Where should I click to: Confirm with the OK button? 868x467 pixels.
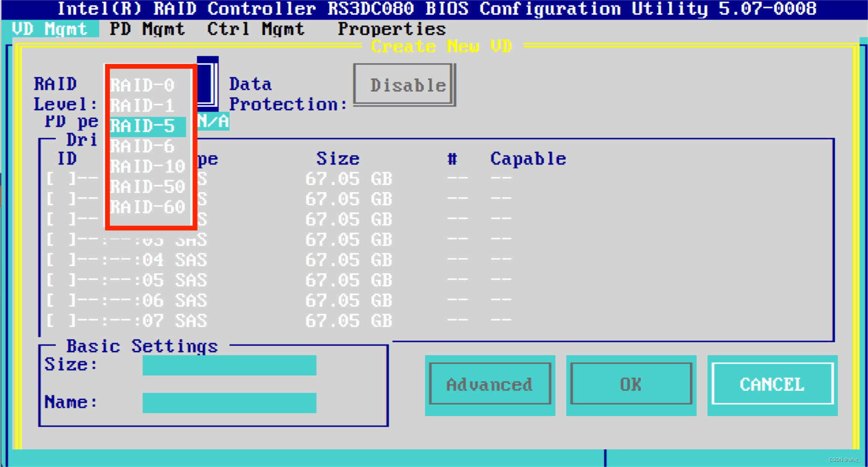(x=631, y=385)
